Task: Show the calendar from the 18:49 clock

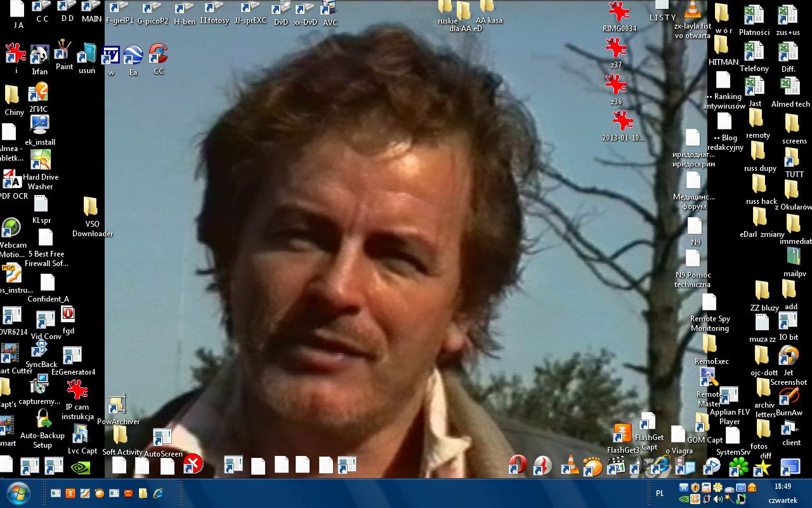Action: (783, 486)
